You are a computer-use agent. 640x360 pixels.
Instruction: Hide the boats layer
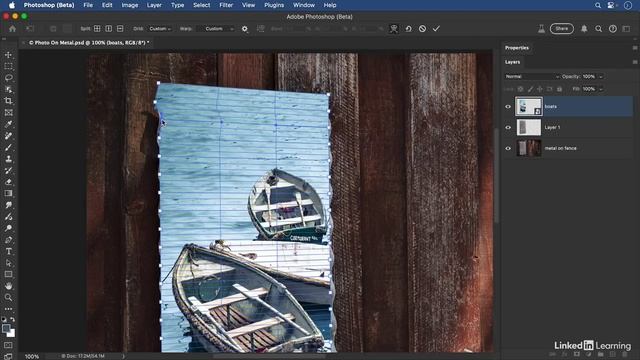[508, 107]
